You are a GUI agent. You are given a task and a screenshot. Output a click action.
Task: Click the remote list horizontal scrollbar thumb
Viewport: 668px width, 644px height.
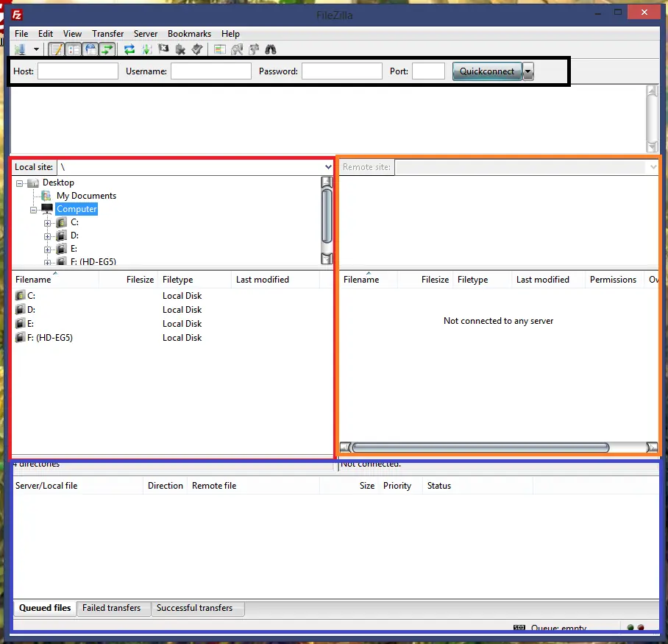coord(480,447)
